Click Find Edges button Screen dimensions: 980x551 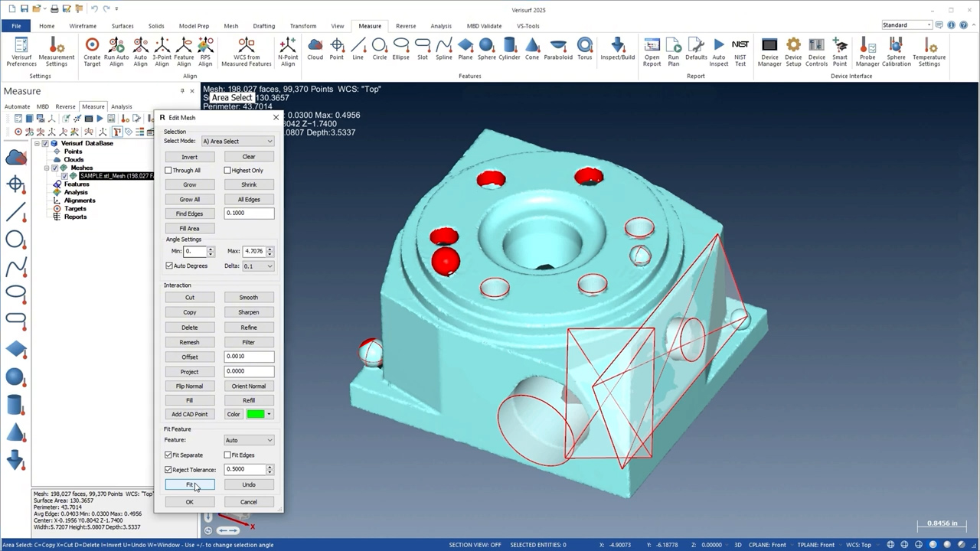pos(189,214)
